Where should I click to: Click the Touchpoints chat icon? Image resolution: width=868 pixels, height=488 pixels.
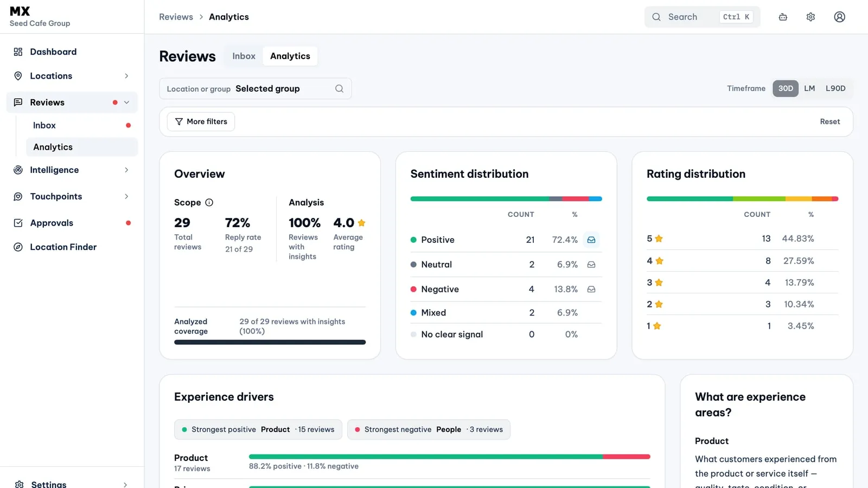tap(18, 196)
